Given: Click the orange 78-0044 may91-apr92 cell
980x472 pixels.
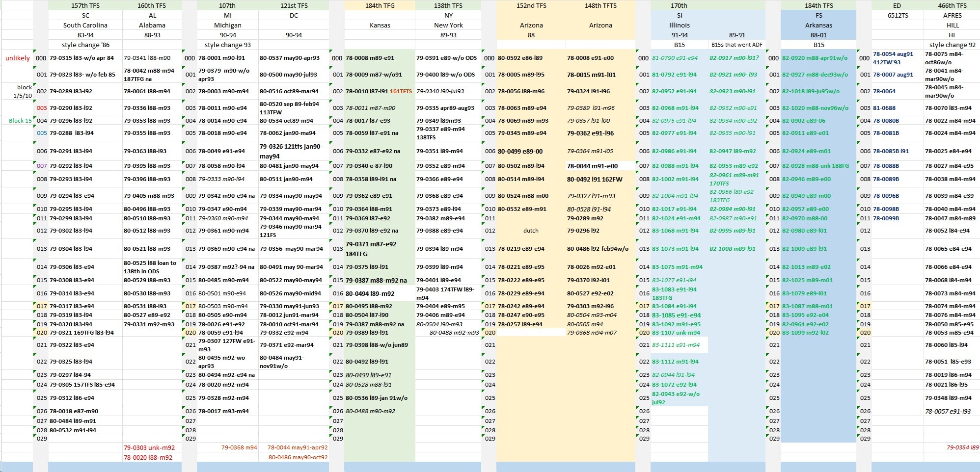Looking at the screenshot, I should [297, 447].
